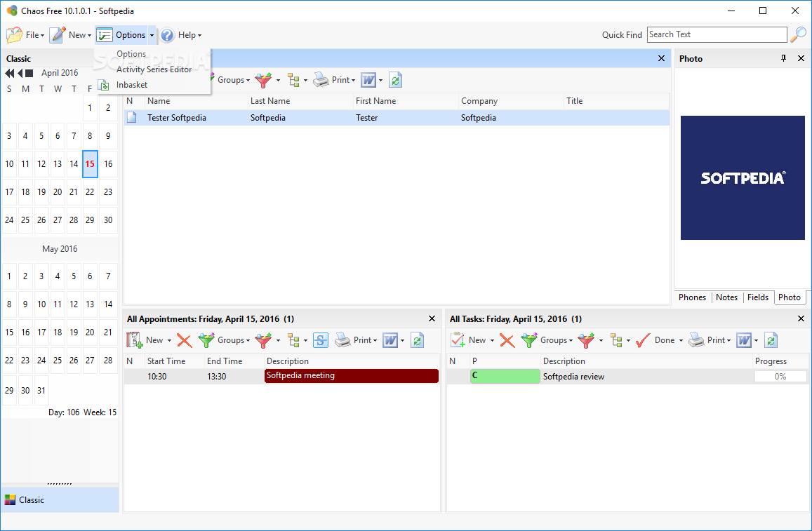812x531 pixels.
Task: Refresh the contacts list
Action: point(395,80)
